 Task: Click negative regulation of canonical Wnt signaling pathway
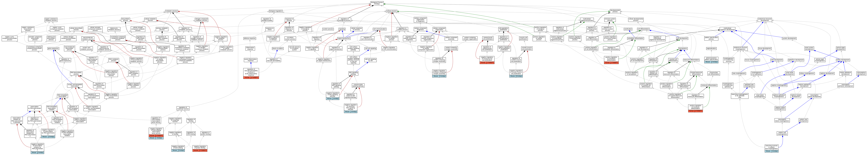tap(350, 107)
